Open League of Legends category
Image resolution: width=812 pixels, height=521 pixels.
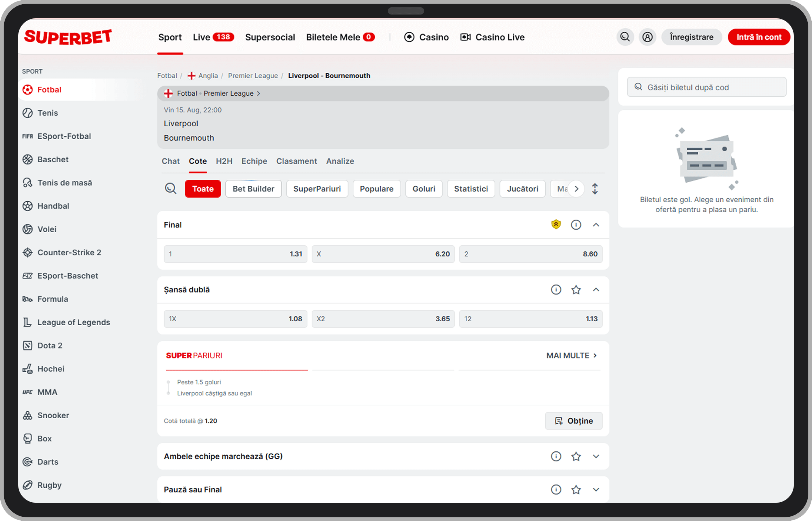pos(66,322)
